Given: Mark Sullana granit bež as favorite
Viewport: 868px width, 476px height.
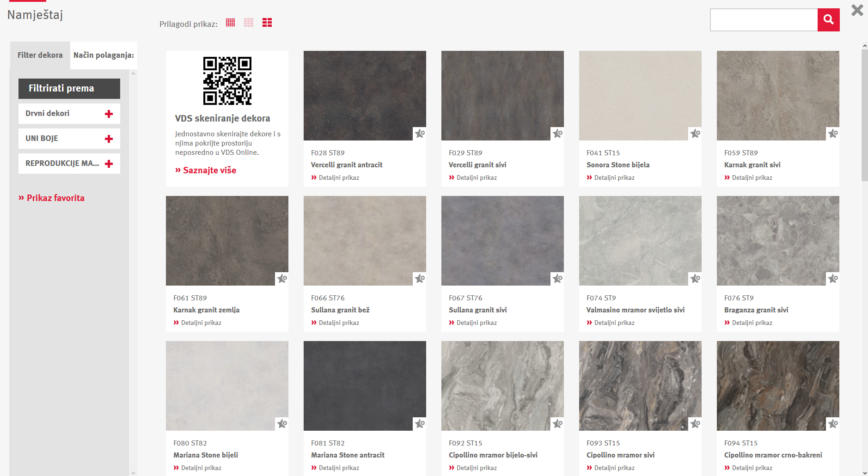Looking at the screenshot, I should pyautogui.click(x=419, y=279).
